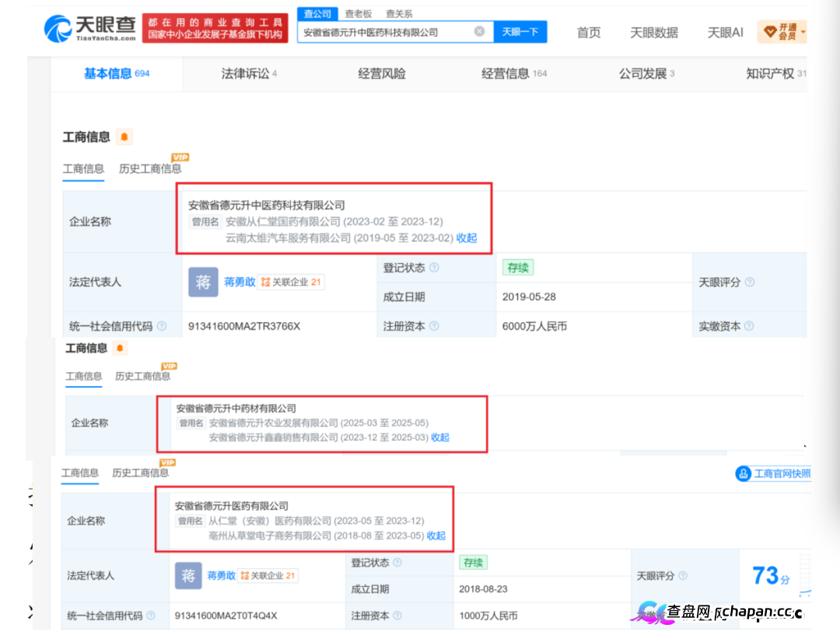Click credit code 91341600MA2T0T4Q4X
Screen dimensions: 840x632
226,616
